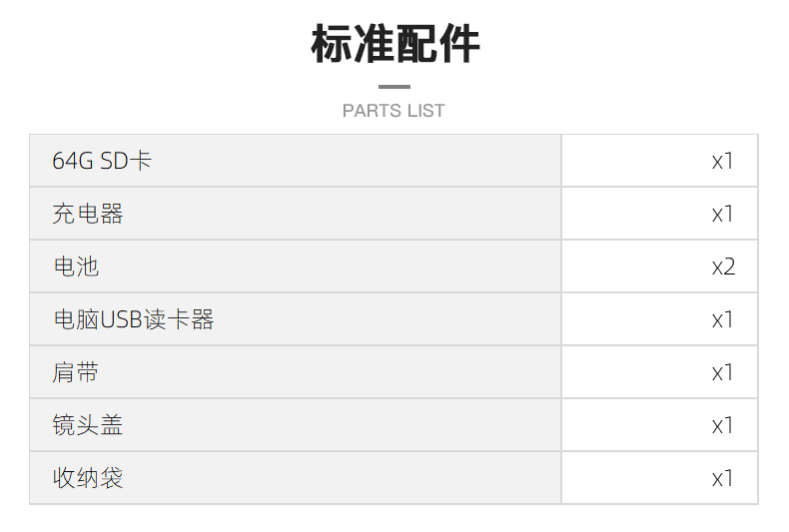Image resolution: width=789 pixels, height=532 pixels.
Task: Click the x2 quantity for 电池
Action: pyautogui.click(x=723, y=266)
